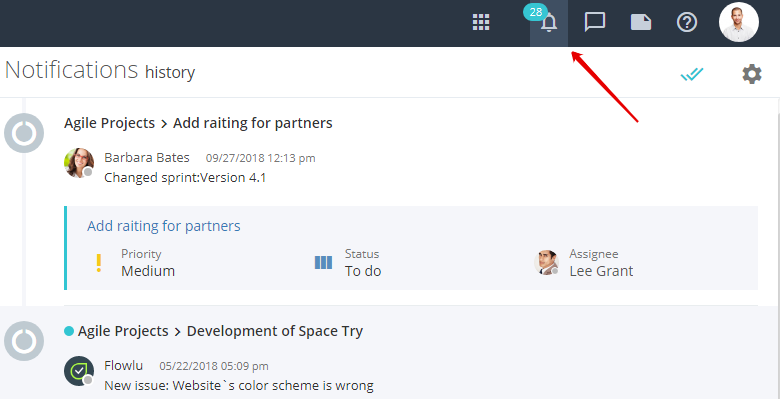The image size is (780, 399).
Task: Click the Barbara Bates name
Action: [147, 158]
